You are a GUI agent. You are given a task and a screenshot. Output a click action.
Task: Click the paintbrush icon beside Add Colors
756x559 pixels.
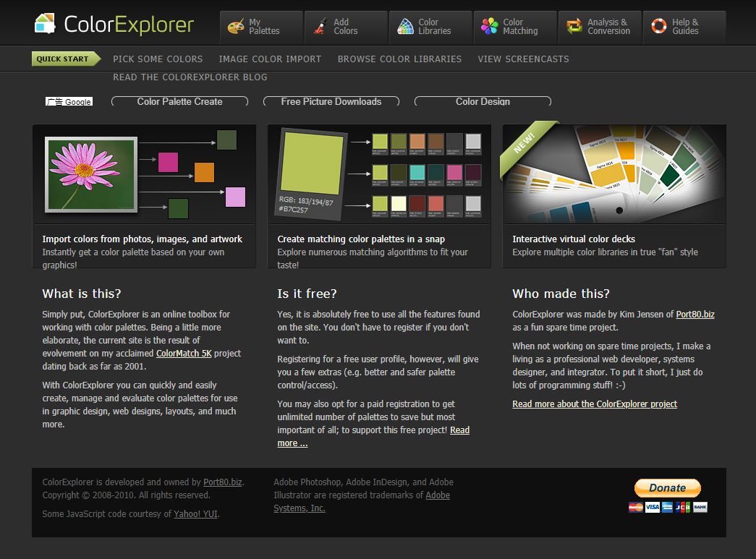(320, 27)
